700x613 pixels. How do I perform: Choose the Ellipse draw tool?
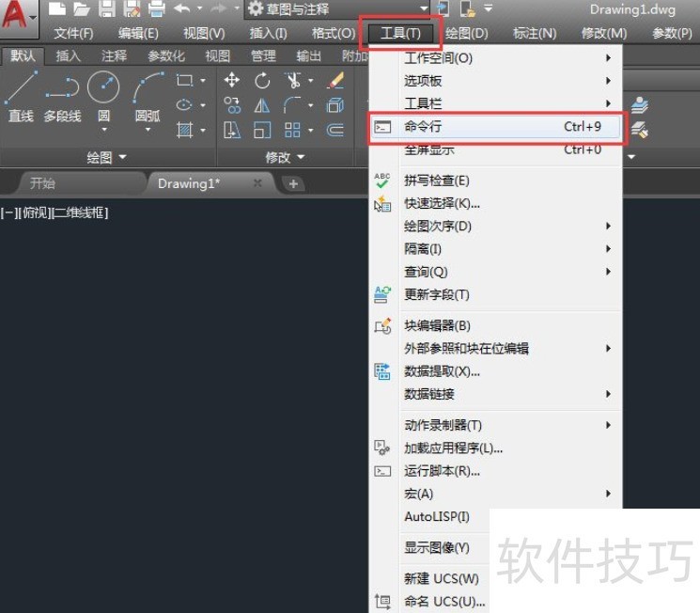(184, 105)
